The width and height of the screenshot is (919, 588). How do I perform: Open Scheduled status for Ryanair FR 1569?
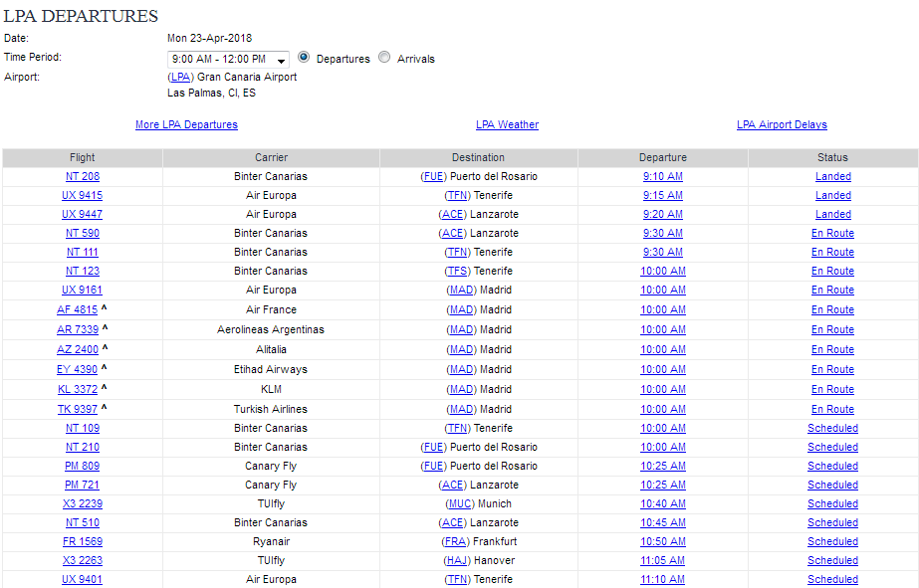(x=835, y=541)
